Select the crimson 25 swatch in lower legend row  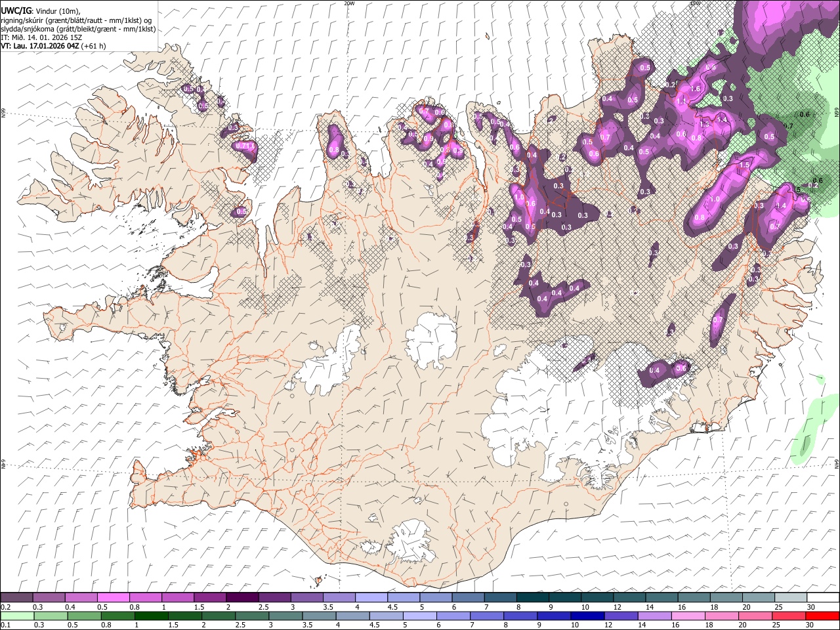[789, 616]
